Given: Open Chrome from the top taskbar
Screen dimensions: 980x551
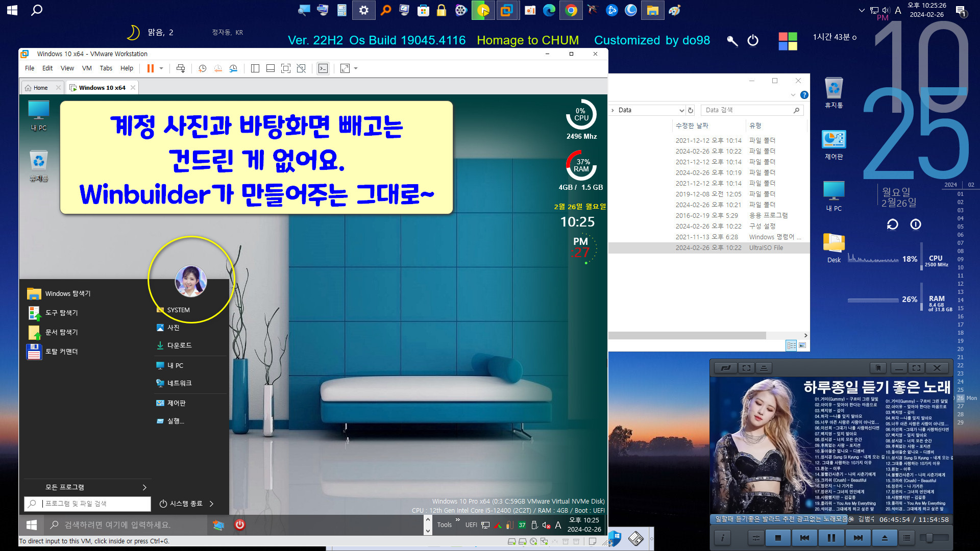Looking at the screenshot, I should coord(571,10).
